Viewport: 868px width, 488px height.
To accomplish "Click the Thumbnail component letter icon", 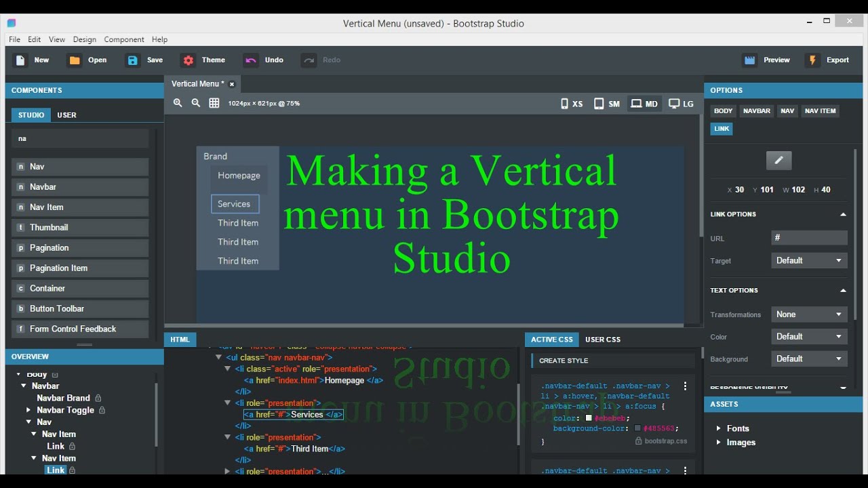I will (21, 228).
